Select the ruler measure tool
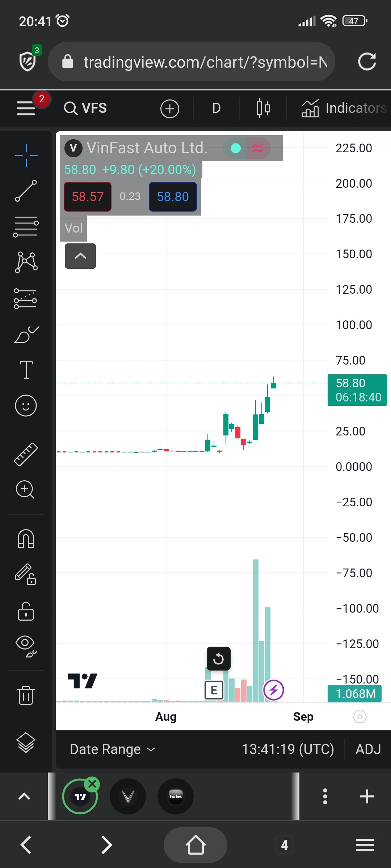This screenshot has width=391, height=868. (26, 454)
